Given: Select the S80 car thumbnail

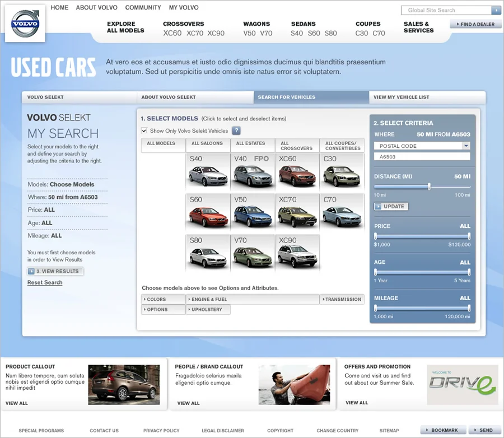Looking at the screenshot, I should (208, 253).
